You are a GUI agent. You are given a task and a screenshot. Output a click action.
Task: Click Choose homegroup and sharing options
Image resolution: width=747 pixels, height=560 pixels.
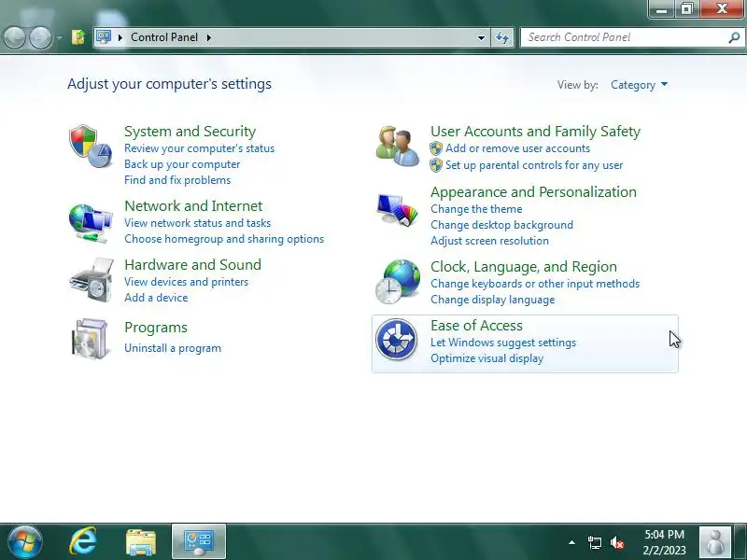tap(224, 239)
